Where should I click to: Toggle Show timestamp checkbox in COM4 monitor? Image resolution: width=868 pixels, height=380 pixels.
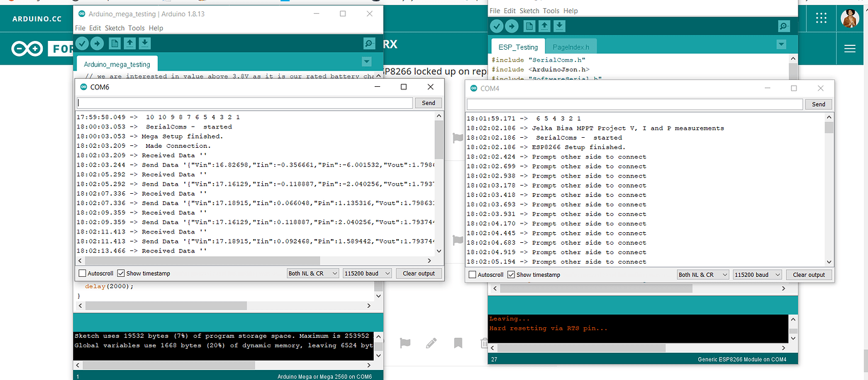coord(511,275)
